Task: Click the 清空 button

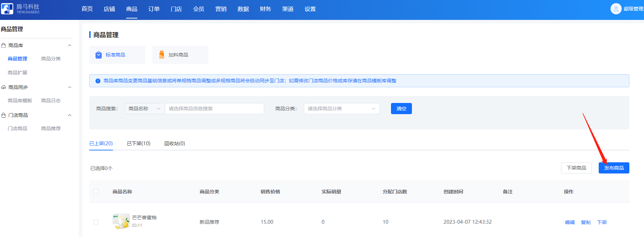Action: 401,109
